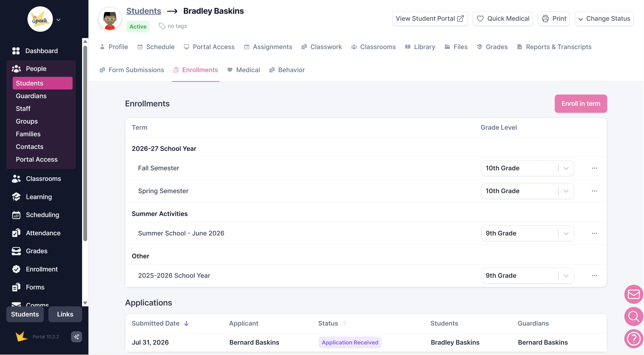Open Attendance section in sidebar
Viewport: 644px width, 355px height.
pos(36,233)
